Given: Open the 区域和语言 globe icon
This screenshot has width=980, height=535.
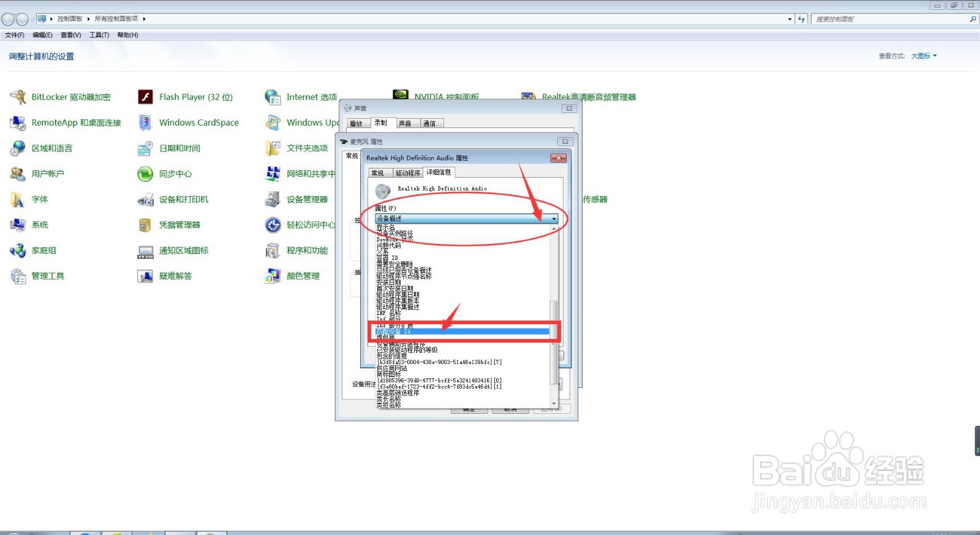Looking at the screenshot, I should tap(18, 148).
